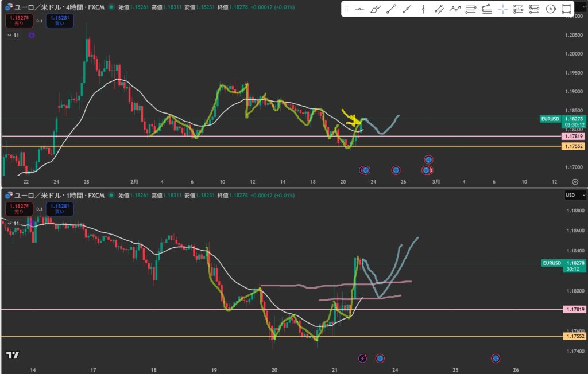The image size is (588, 374).
Task: Click the TradingView logo at bottom left
Action: point(12,354)
